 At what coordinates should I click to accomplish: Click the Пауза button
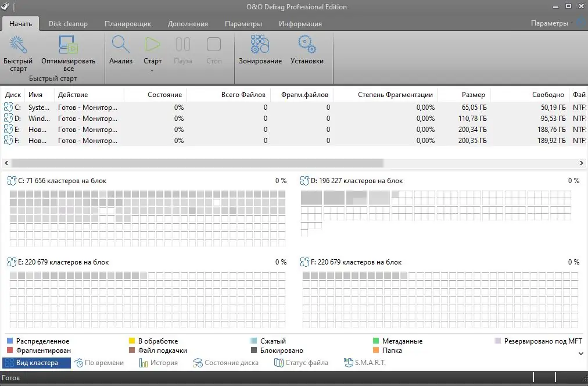click(182, 44)
